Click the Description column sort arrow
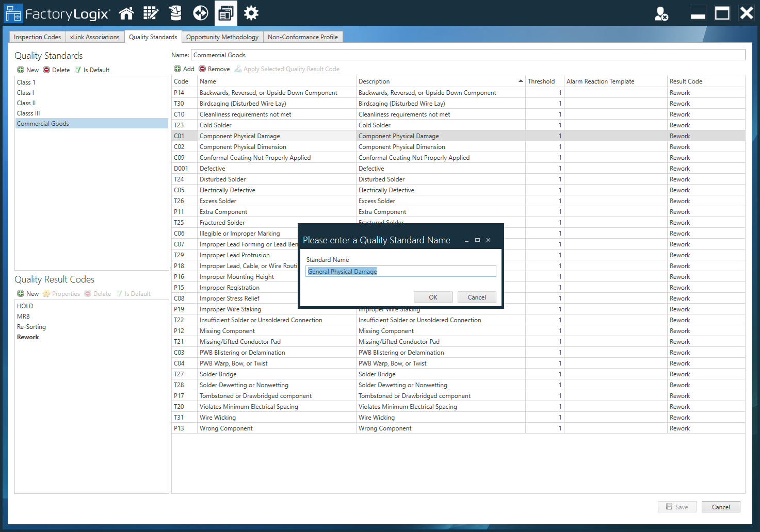The height and width of the screenshot is (532, 760). 520,81
